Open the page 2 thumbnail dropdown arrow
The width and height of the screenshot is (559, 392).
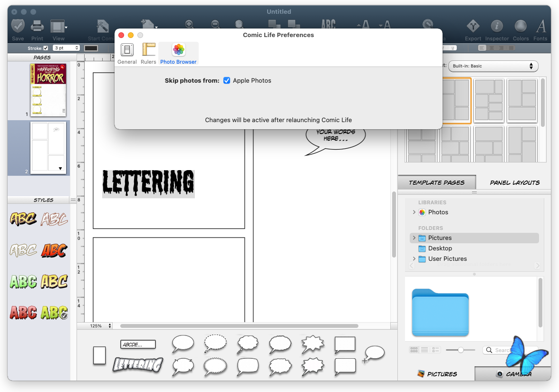point(60,169)
